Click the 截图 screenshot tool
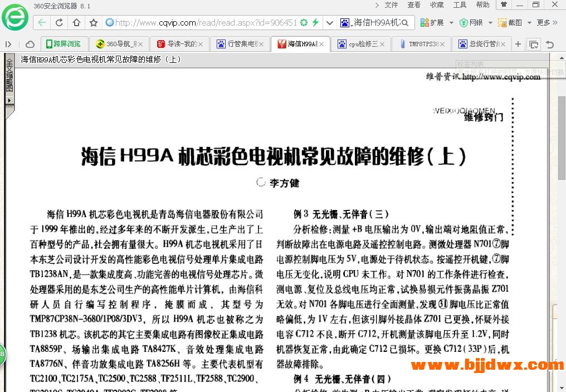Image resolution: width=566 pixels, height=392 pixels. click(510, 23)
